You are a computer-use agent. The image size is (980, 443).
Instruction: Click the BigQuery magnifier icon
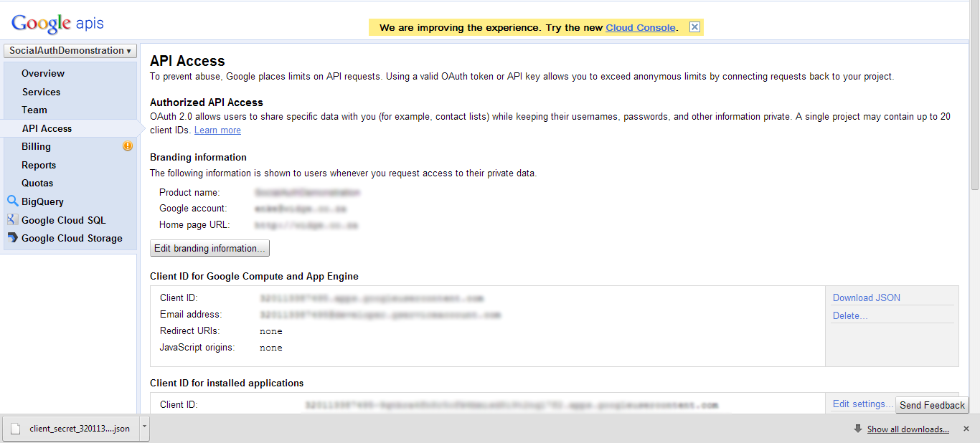tap(12, 201)
